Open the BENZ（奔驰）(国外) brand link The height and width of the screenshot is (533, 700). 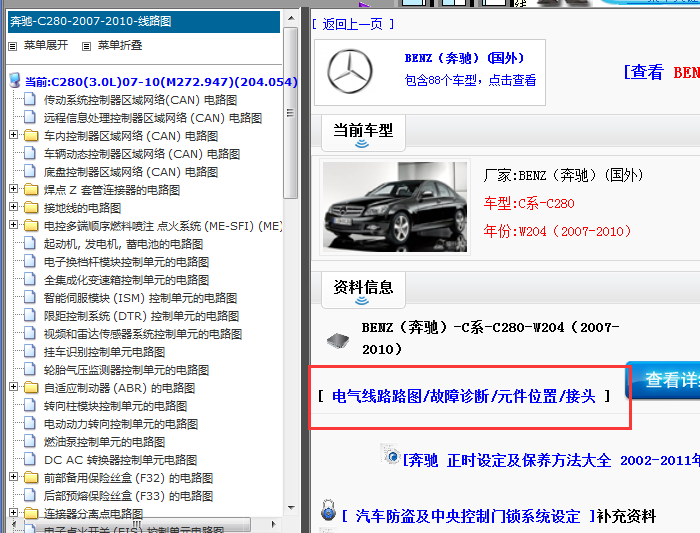coord(464,58)
